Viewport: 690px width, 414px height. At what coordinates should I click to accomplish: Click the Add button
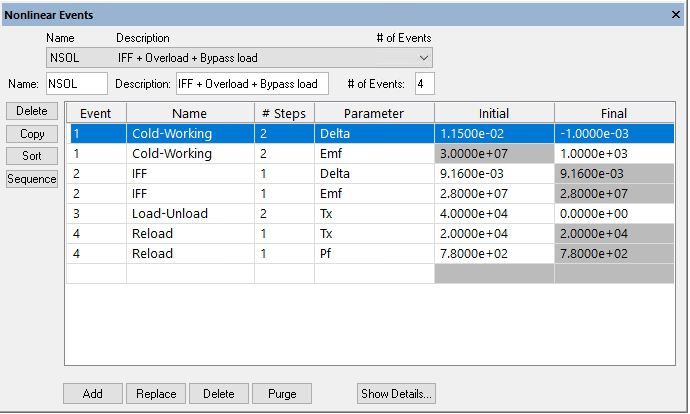coord(93,394)
